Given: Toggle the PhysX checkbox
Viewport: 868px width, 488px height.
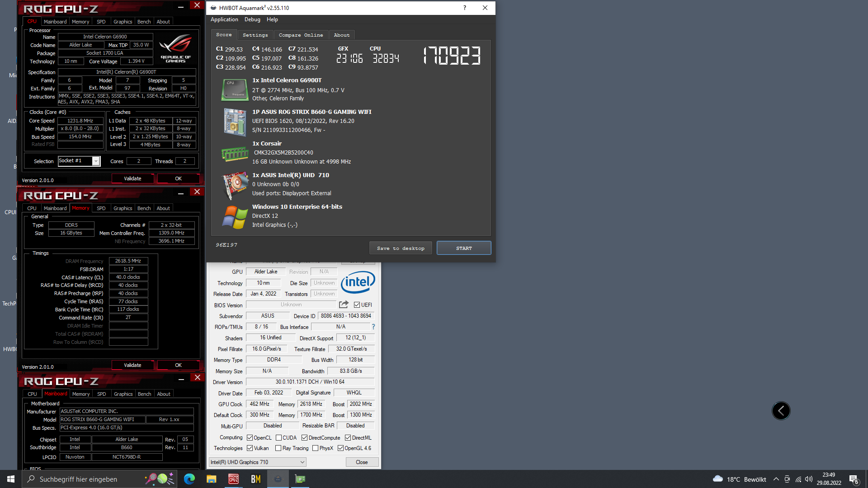Looking at the screenshot, I should 315,448.
